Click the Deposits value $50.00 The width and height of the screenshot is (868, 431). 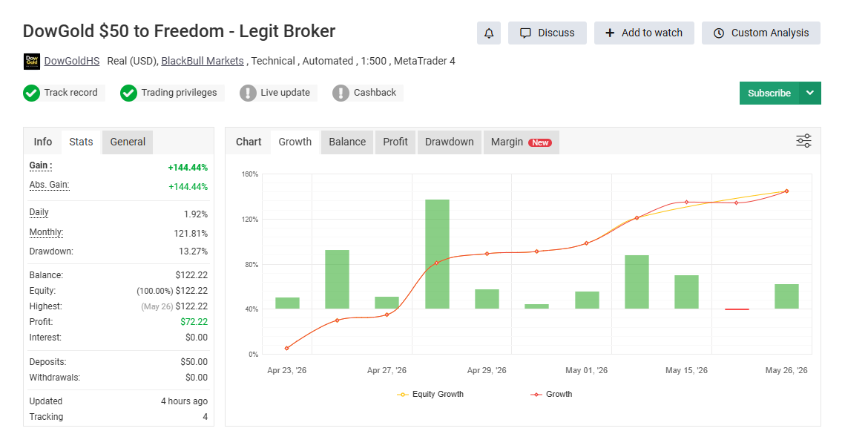pos(194,362)
